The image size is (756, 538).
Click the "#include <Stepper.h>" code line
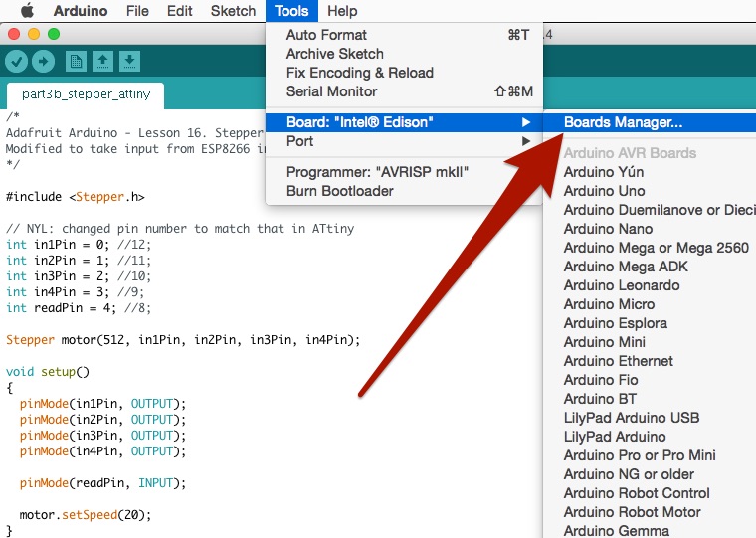(76, 197)
